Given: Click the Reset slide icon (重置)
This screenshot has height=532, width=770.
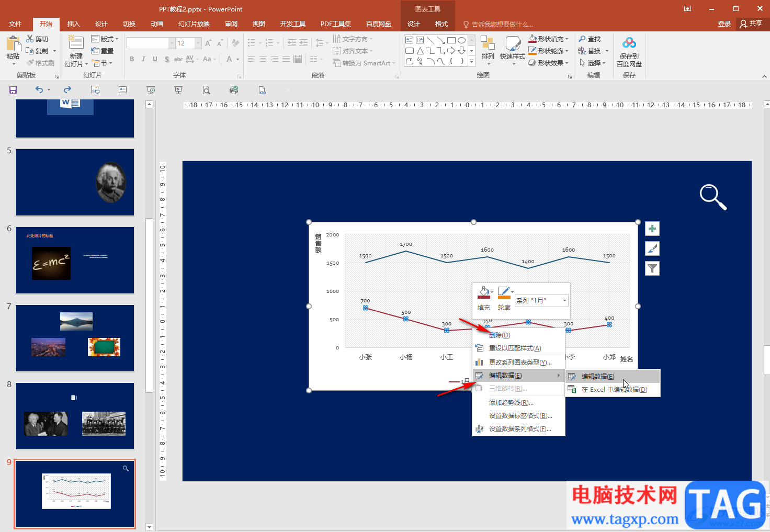Looking at the screenshot, I should tap(95, 51).
